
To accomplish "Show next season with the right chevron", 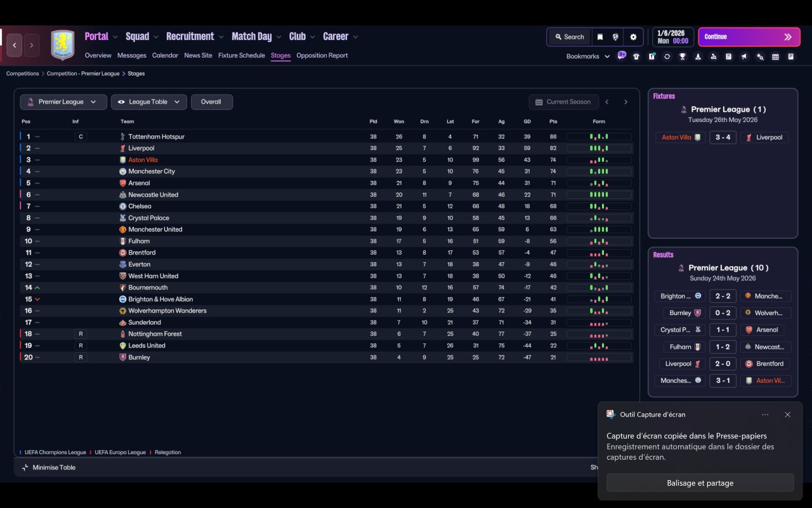I will 625,102.
